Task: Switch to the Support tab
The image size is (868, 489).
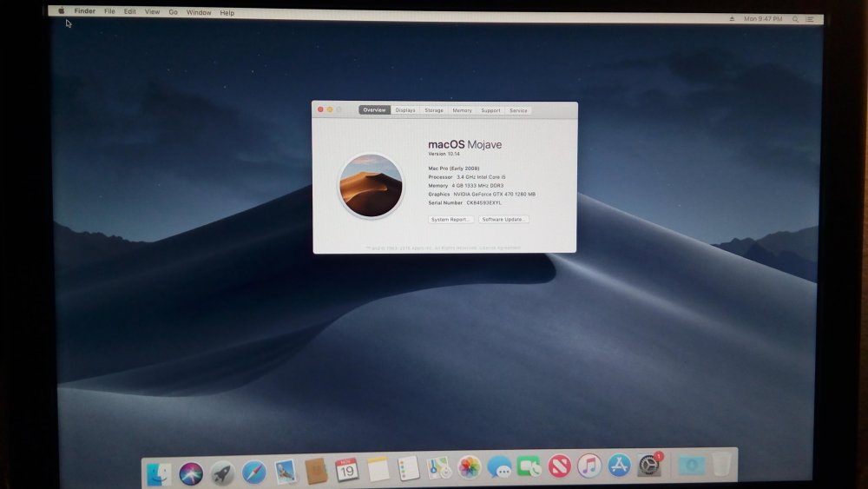Action: (x=490, y=110)
